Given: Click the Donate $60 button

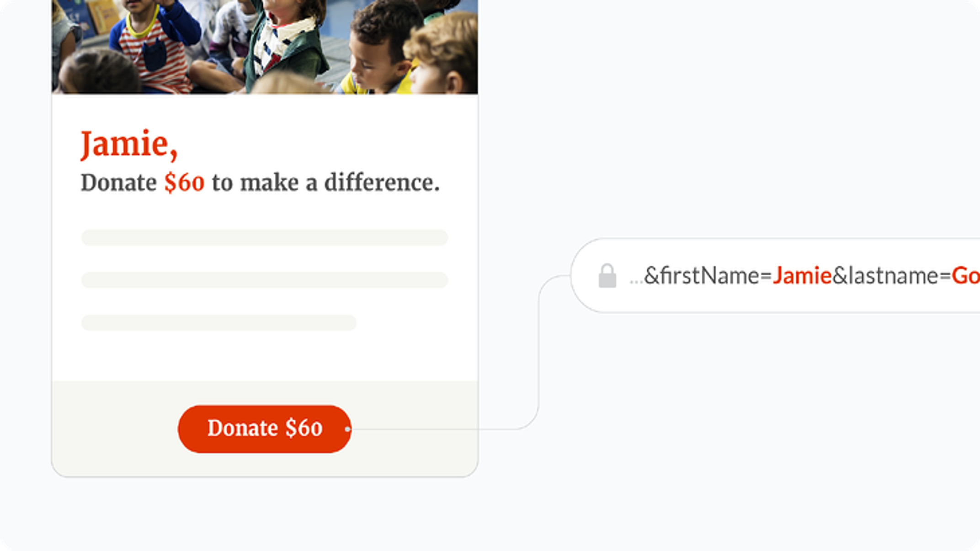Looking at the screenshot, I should click(265, 429).
